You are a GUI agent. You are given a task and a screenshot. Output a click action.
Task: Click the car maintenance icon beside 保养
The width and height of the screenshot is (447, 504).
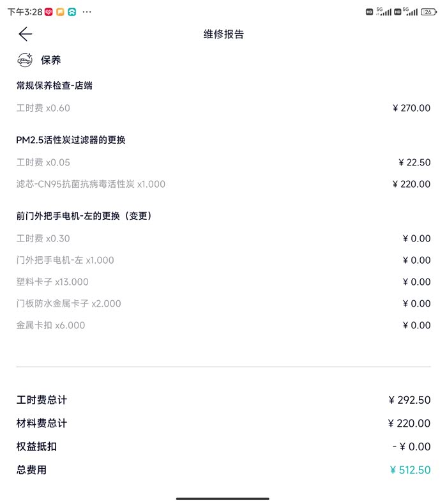tap(25, 60)
